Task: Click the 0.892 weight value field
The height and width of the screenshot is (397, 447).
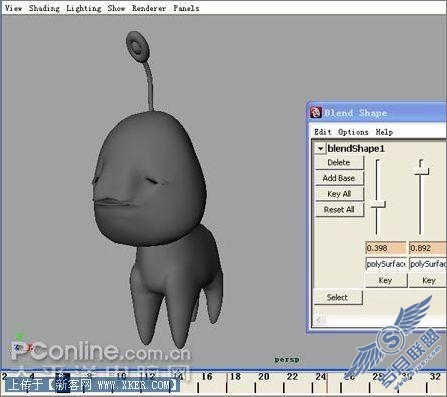Action: pyautogui.click(x=428, y=248)
